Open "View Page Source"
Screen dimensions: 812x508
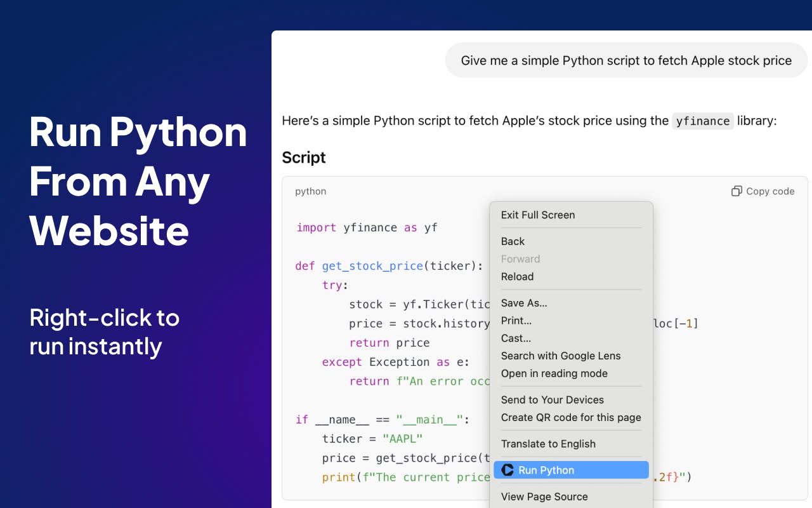tap(544, 497)
